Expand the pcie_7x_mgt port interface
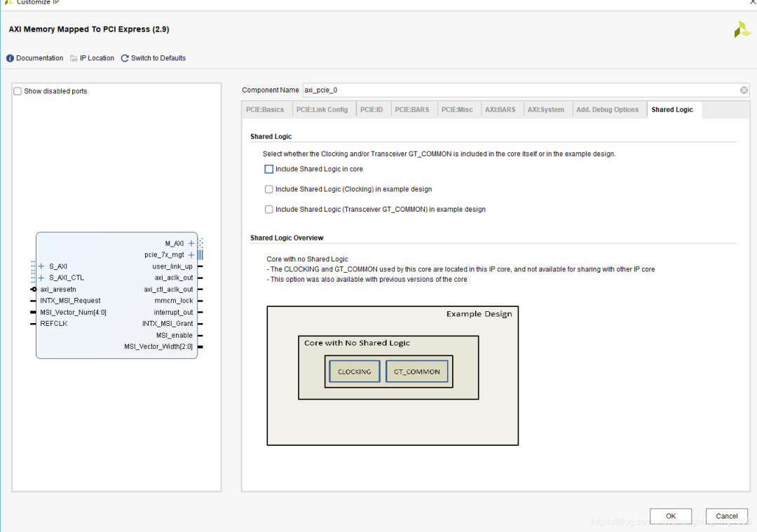Screen dimensions: 757x532 191,255
